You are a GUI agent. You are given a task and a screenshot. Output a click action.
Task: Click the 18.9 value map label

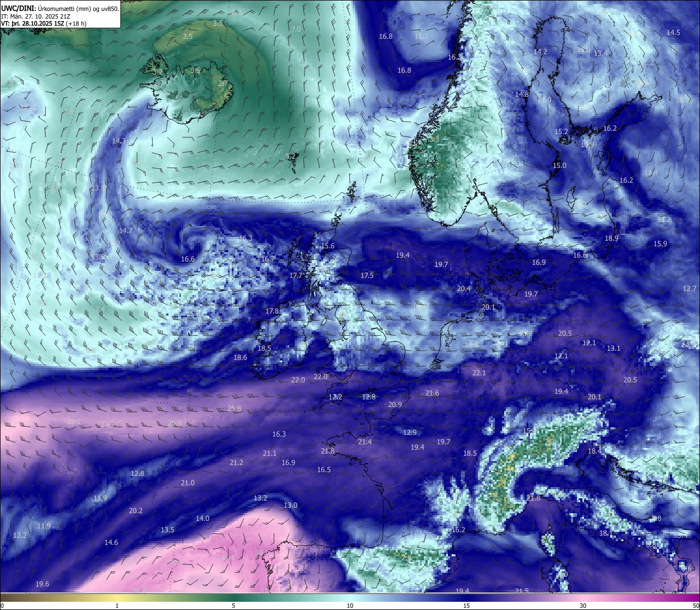611,238
